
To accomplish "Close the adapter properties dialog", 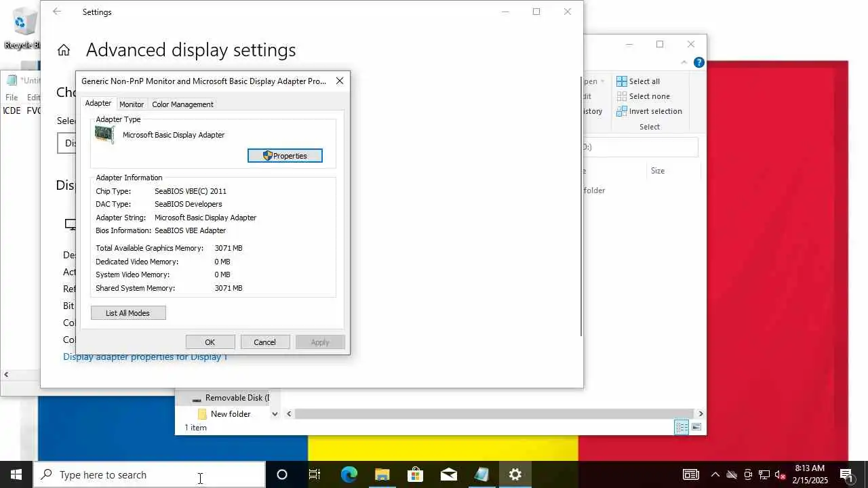I will [x=340, y=81].
